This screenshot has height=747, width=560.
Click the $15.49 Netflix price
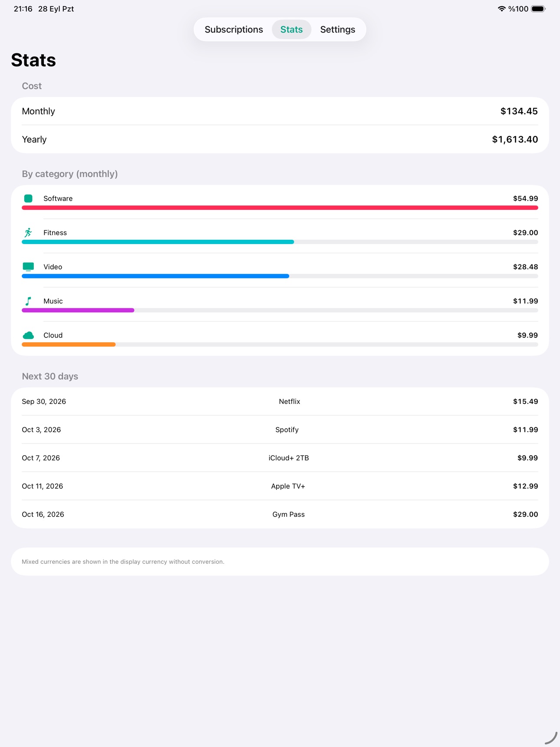[x=525, y=401]
